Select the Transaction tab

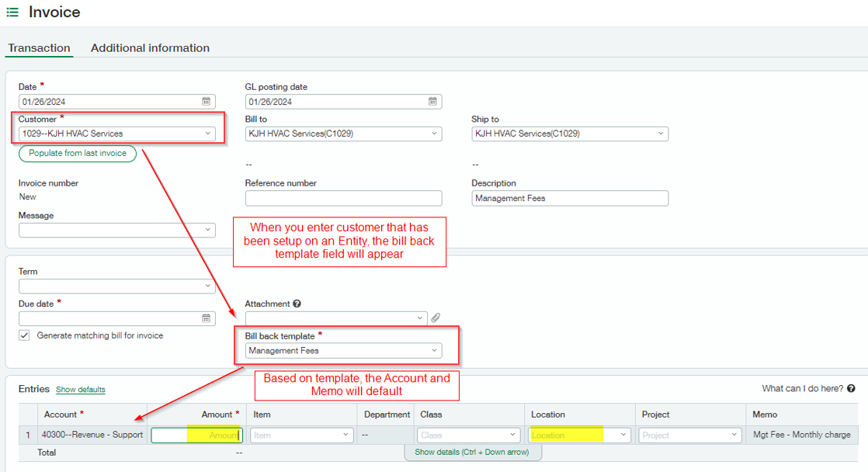coord(39,47)
